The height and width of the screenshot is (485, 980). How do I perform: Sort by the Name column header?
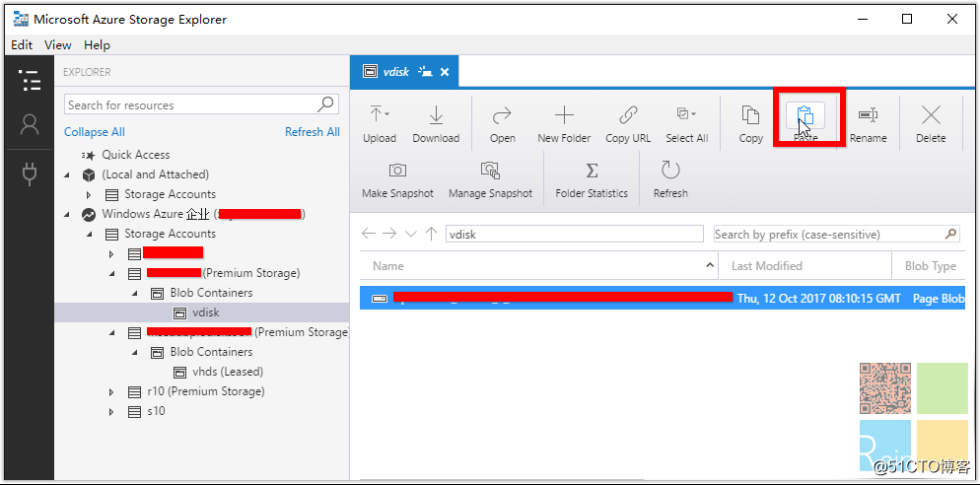(x=538, y=265)
